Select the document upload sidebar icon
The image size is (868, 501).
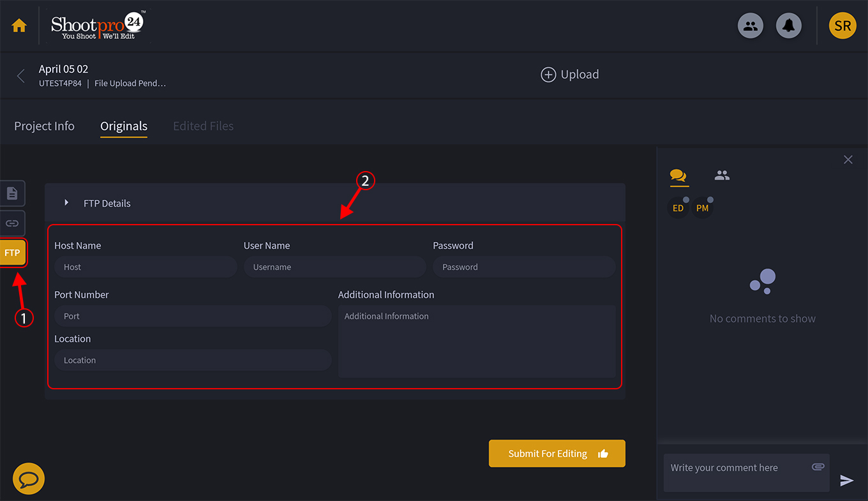click(12, 193)
